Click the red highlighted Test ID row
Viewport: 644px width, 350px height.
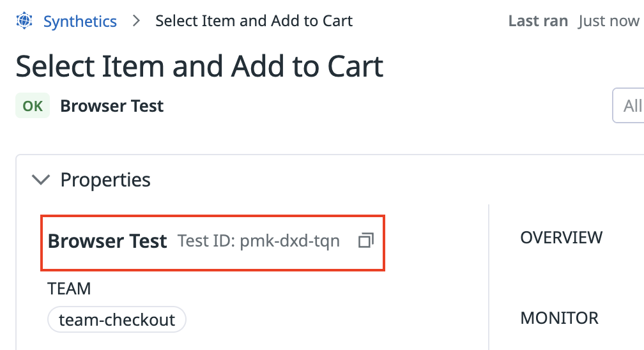pos(213,243)
